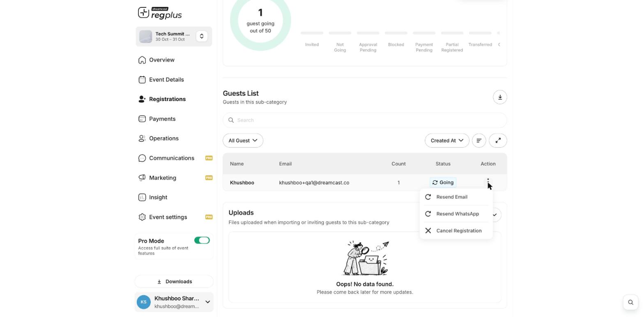Click the Count column header
This screenshot has width=644, height=317.
coord(398,164)
